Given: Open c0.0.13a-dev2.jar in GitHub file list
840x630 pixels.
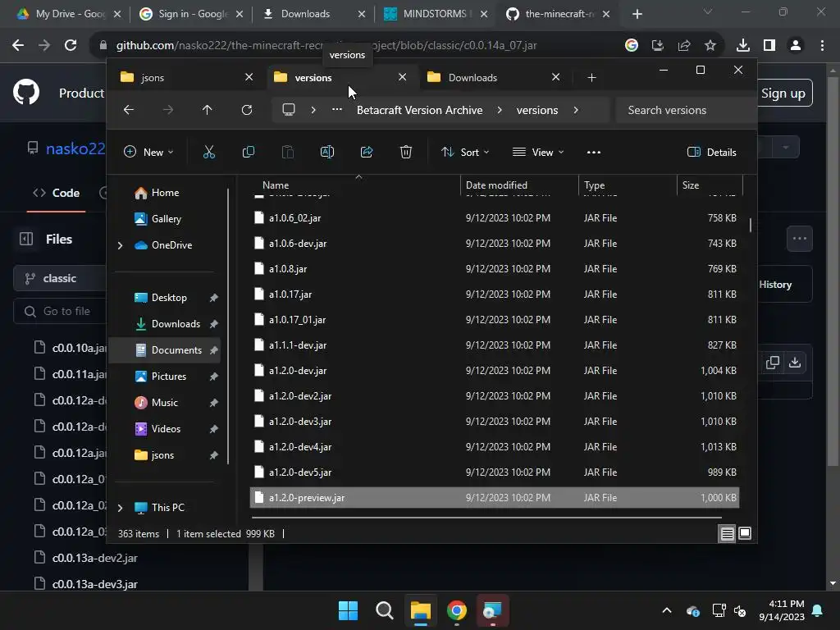Looking at the screenshot, I should [95, 558].
